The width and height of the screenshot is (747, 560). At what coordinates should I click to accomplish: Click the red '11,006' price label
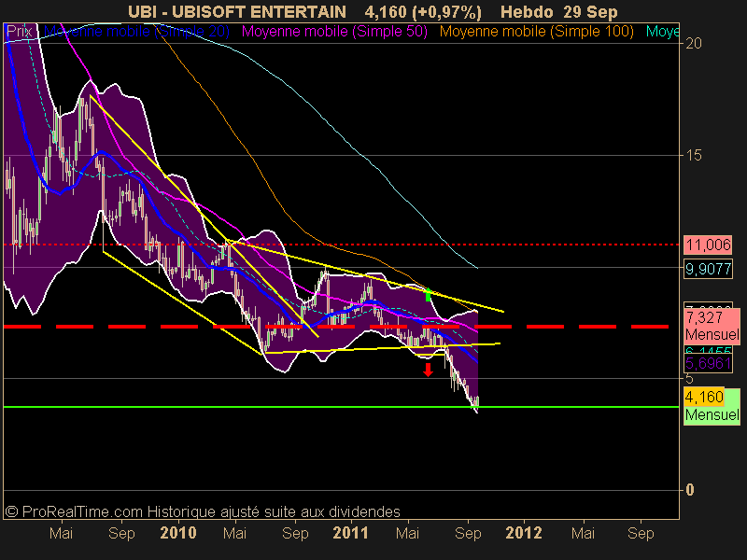[x=708, y=245]
